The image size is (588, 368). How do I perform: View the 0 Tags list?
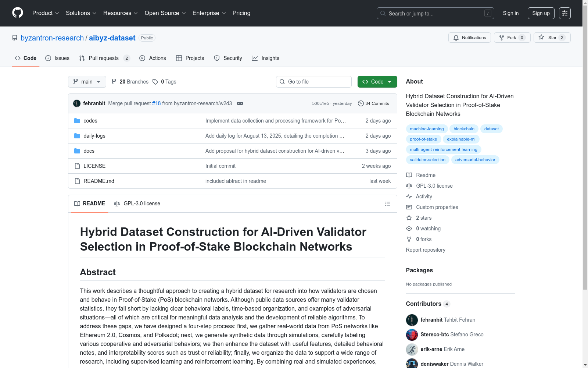pos(165,82)
